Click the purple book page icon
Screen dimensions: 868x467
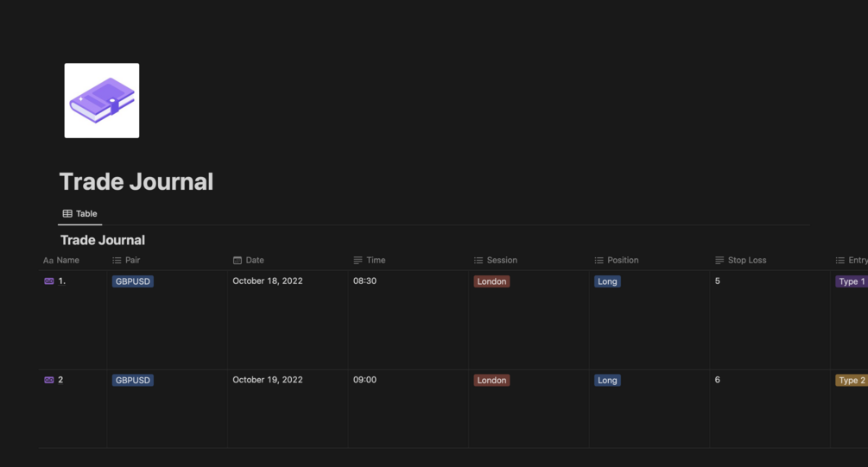click(x=102, y=100)
